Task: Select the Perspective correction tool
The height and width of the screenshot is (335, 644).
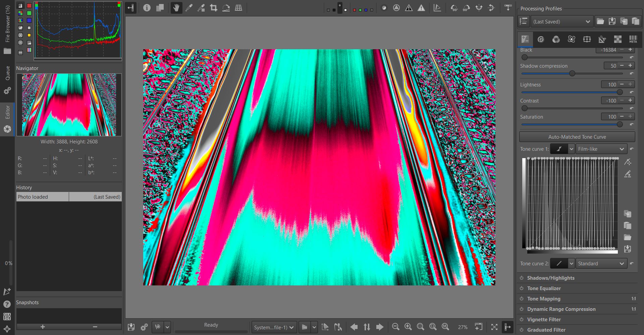Action: tap(238, 8)
